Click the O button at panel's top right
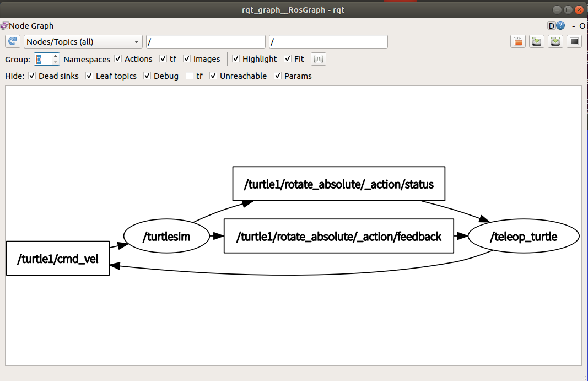This screenshot has width=588, height=381. (x=582, y=26)
